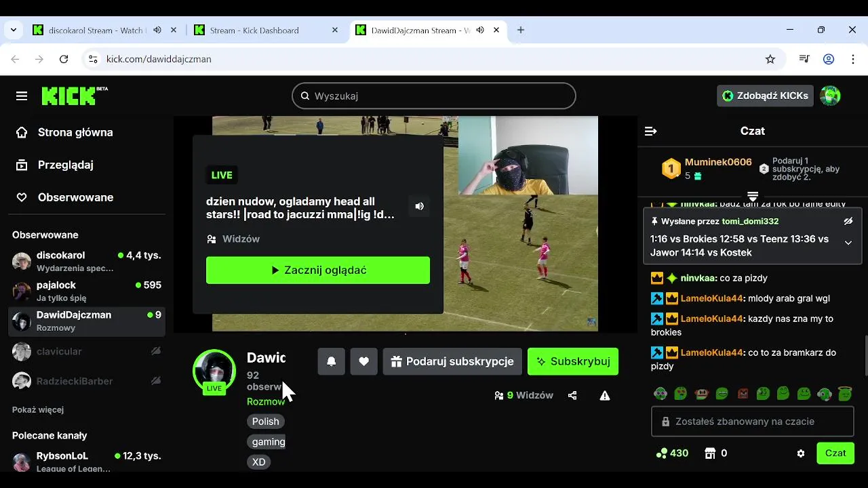Viewport: 868px width, 488px height.
Task: Click the chat scrollbar
Action: 865,356
